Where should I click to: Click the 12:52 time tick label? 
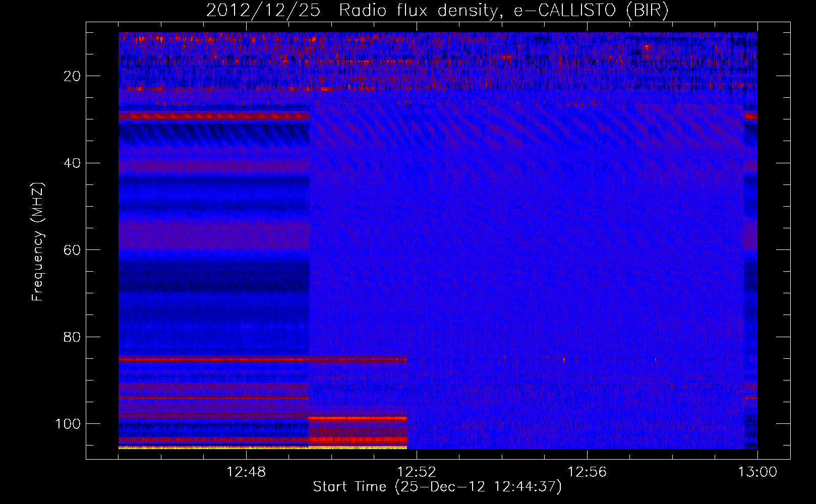click(417, 472)
